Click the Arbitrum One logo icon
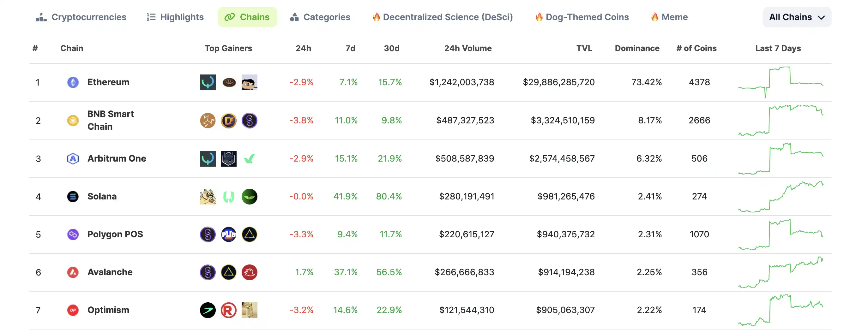Viewport: 868px width, 332px height. click(x=73, y=158)
